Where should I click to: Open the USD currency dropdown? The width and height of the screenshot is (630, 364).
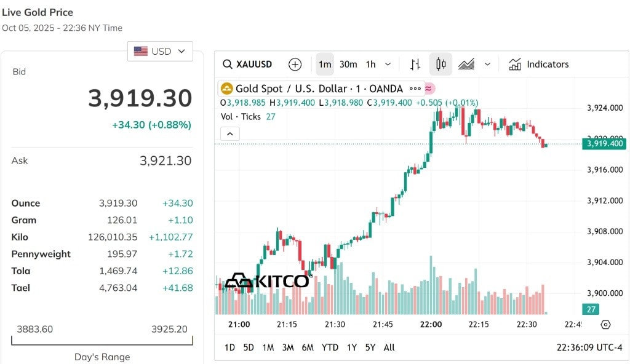point(160,52)
